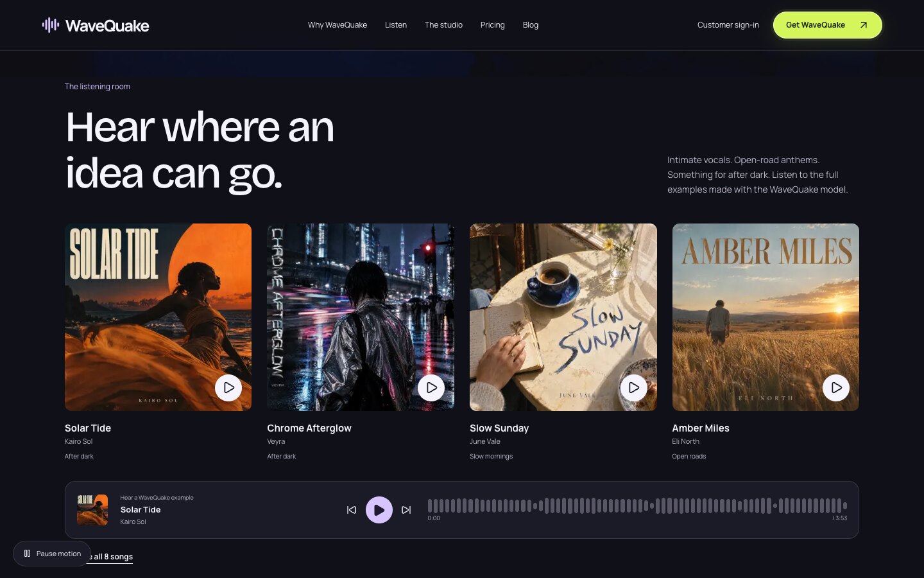The width and height of the screenshot is (924, 578).
Task: Play the Slow Sunday album card
Action: 634,388
